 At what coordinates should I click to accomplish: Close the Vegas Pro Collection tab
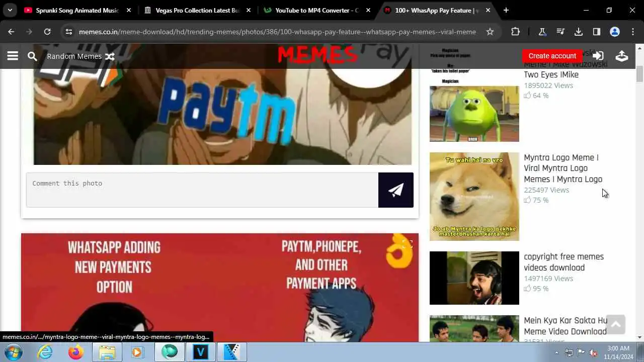pyautogui.click(x=249, y=10)
